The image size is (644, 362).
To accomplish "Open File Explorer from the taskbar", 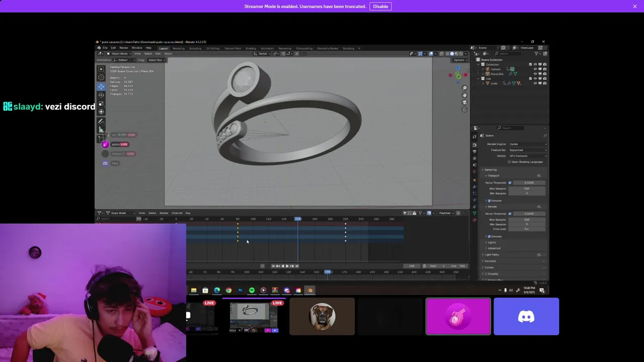I will [194, 290].
